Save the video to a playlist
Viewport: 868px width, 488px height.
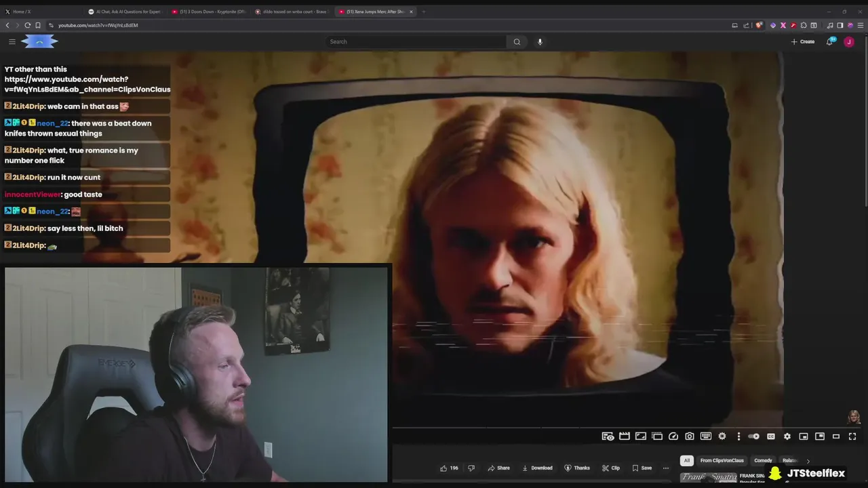642,468
